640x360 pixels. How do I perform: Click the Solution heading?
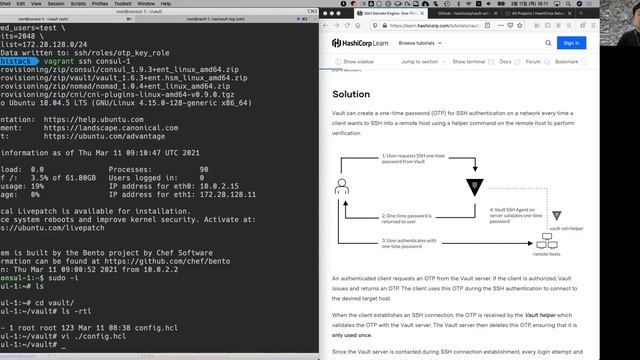coord(351,94)
